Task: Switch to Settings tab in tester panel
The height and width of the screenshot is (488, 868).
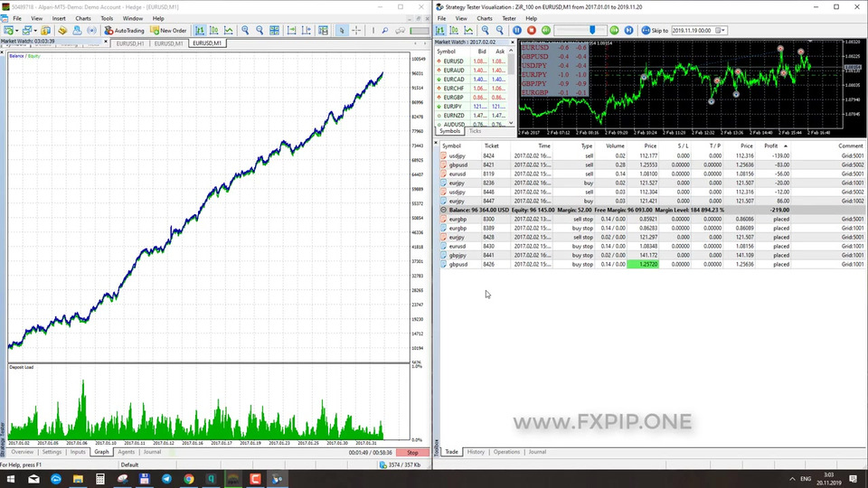Action: coord(52,452)
